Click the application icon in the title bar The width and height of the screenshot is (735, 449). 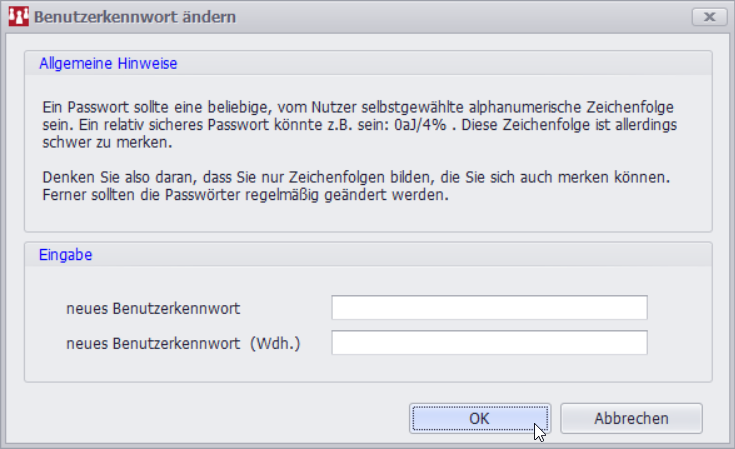(x=18, y=17)
